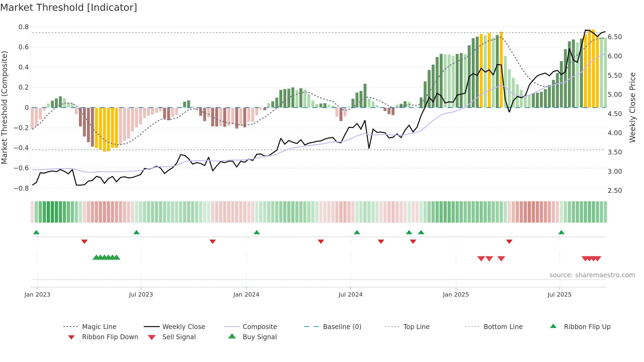
Task: Click the first Sell Signal triangle of 2025
Action: coord(481,258)
